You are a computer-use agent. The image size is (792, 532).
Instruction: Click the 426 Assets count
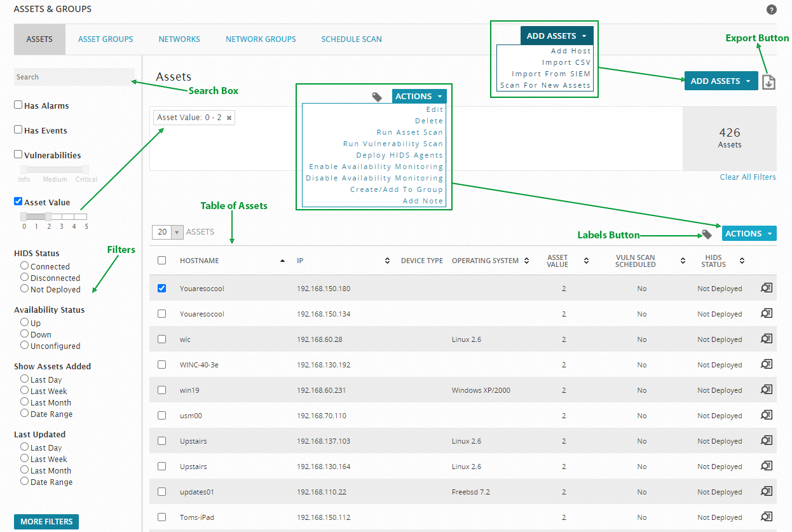point(730,138)
